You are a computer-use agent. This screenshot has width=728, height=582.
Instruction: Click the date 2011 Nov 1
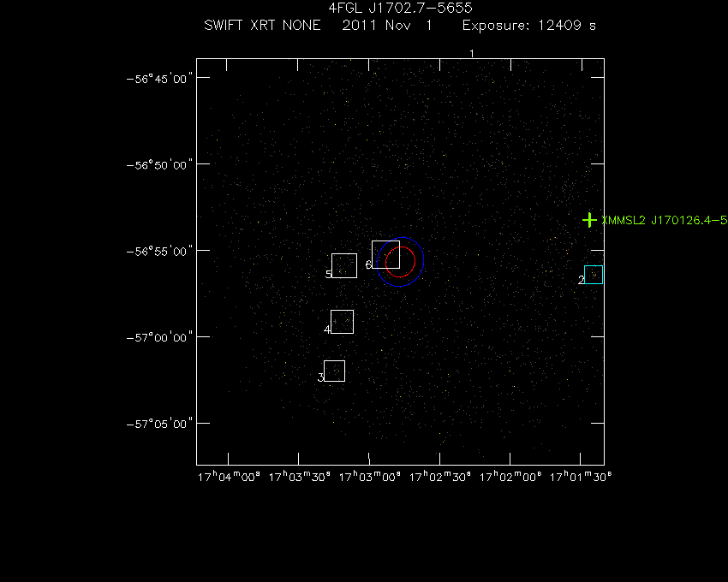click(387, 25)
